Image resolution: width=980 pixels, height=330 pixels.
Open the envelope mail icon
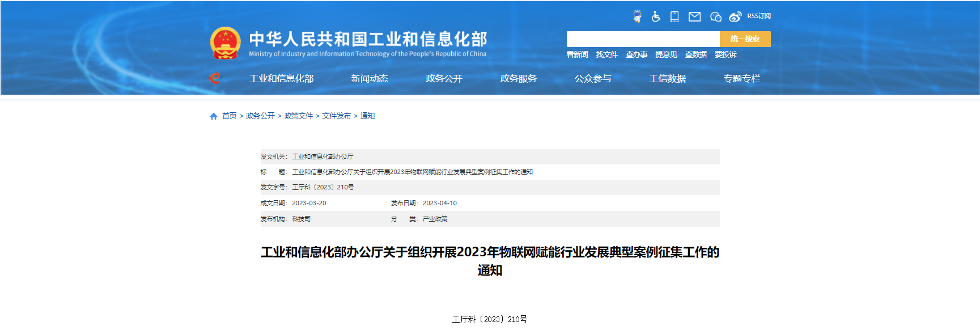[x=694, y=16]
